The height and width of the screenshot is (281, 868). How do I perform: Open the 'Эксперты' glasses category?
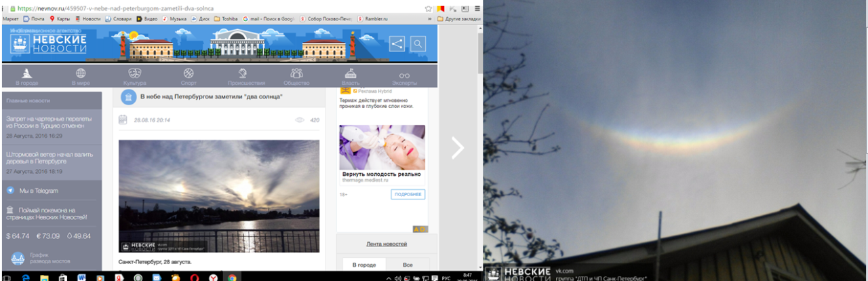click(x=404, y=75)
